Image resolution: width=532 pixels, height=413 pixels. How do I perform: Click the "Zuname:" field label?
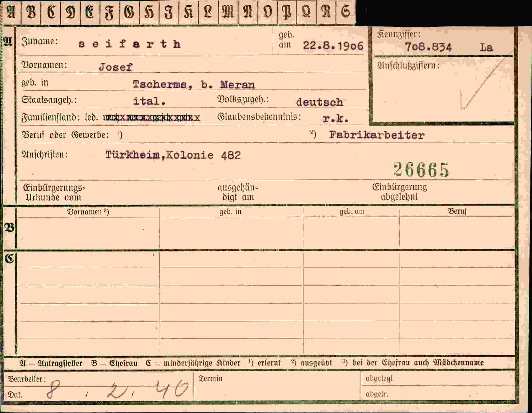[40, 41]
